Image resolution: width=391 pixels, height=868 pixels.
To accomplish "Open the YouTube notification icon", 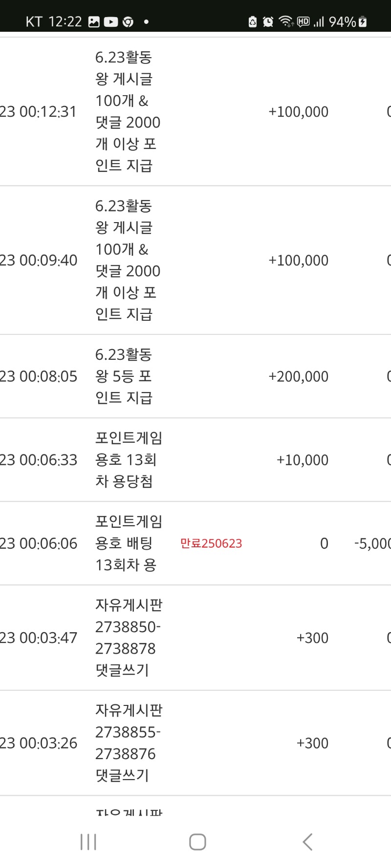I will click(x=111, y=22).
